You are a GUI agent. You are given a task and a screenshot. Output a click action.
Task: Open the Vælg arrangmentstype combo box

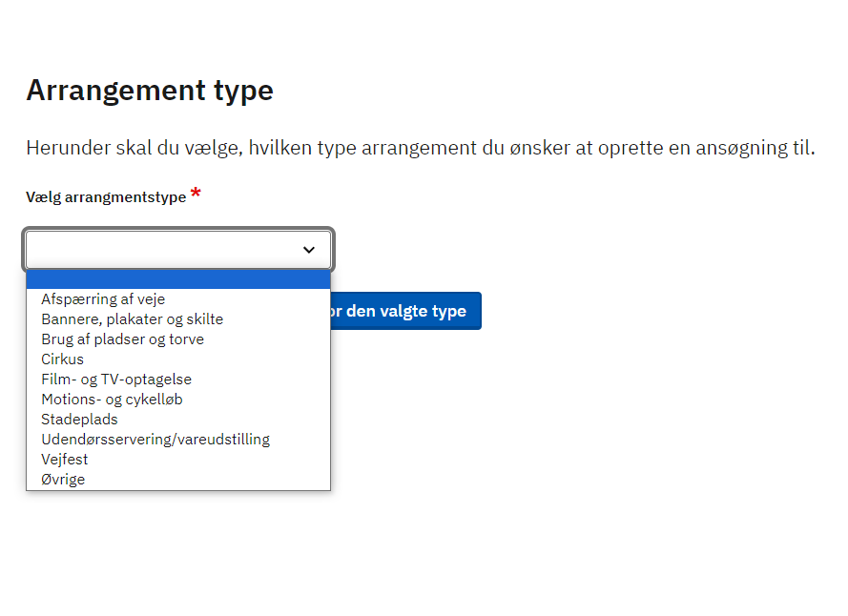(178, 250)
